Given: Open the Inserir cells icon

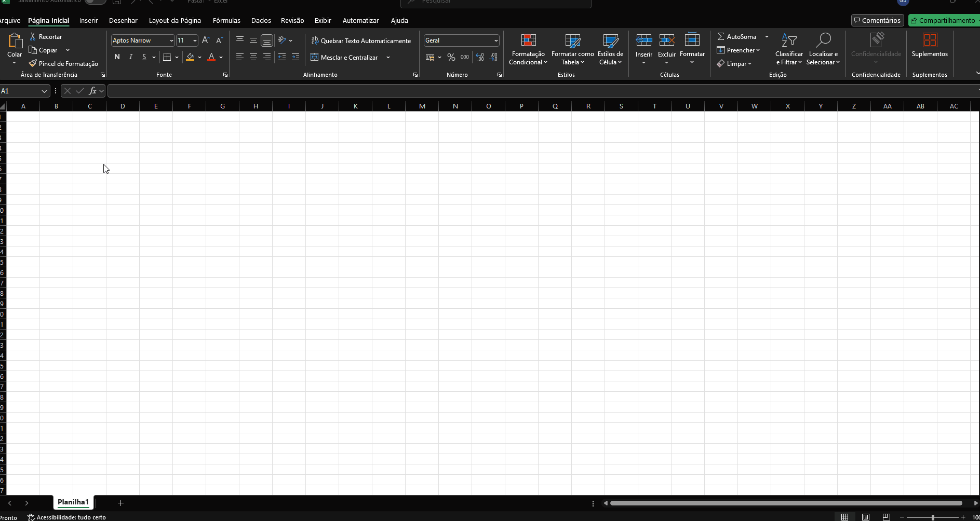Looking at the screenshot, I should coord(643,41).
